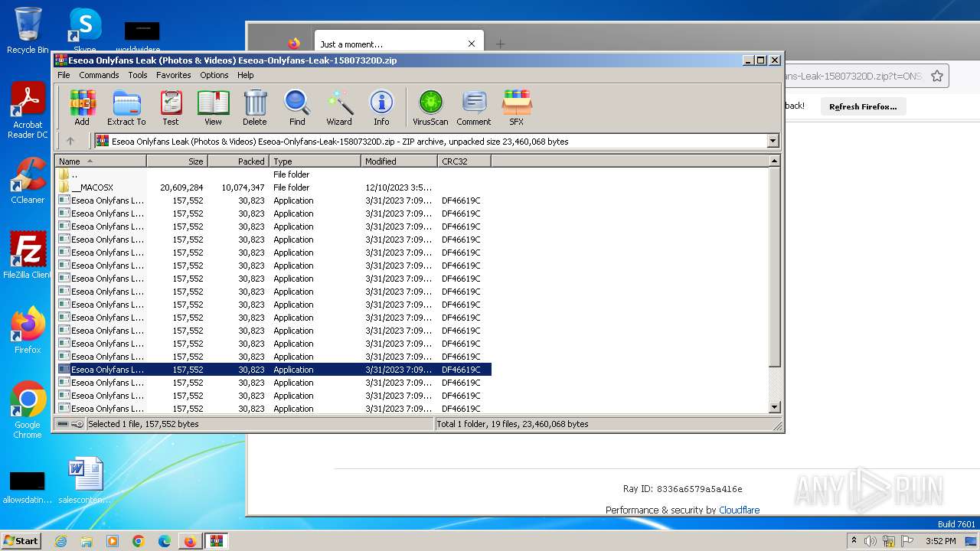
Task: Click the Delete recycle bin toolbar icon
Action: [x=255, y=107]
